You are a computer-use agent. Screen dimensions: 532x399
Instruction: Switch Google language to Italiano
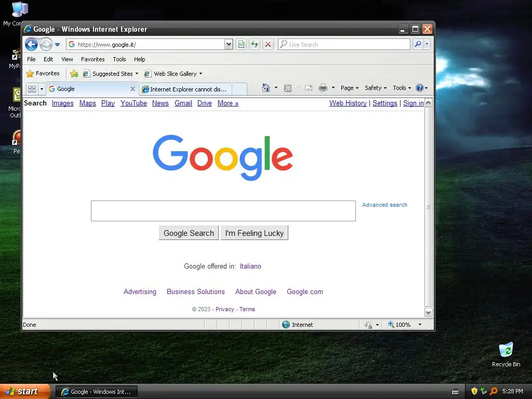250,267
